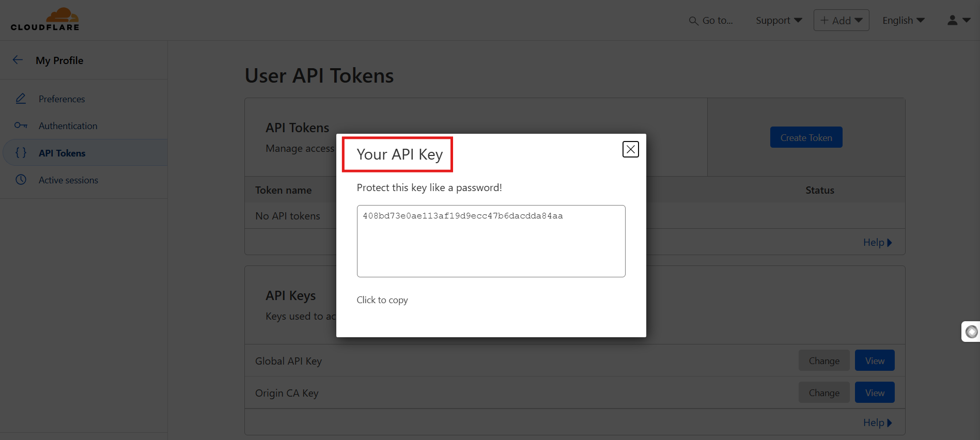This screenshot has height=440, width=980.
Task: Go to Authentication in the sidebar
Action: click(x=68, y=126)
